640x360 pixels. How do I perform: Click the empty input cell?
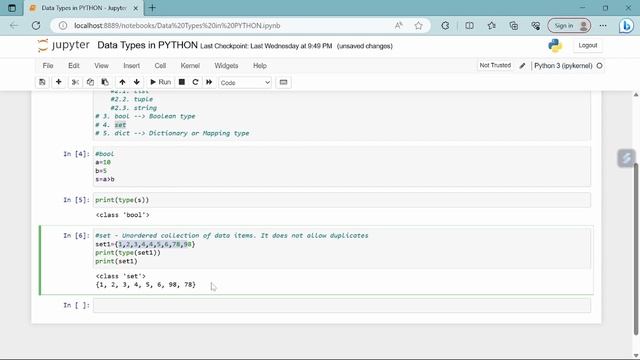point(342,305)
